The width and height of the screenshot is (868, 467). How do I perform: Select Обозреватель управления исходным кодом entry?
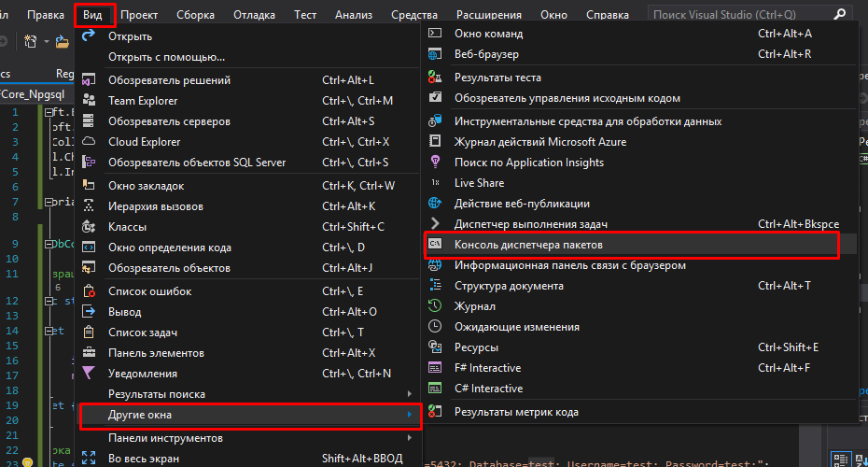641,98
